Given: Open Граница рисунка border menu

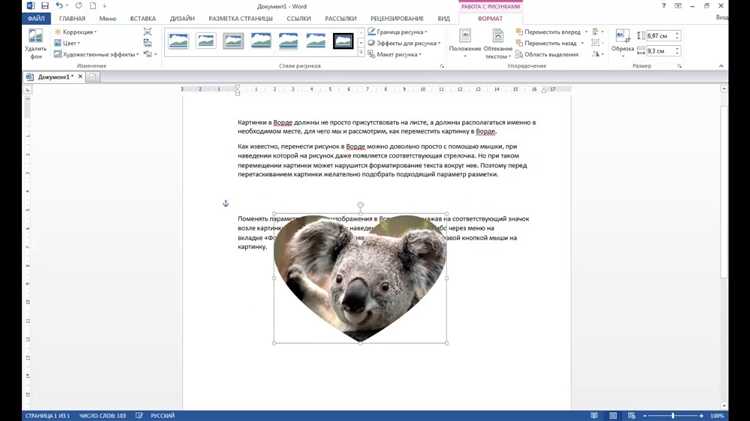Looking at the screenshot, I should (x=399, y=32).
